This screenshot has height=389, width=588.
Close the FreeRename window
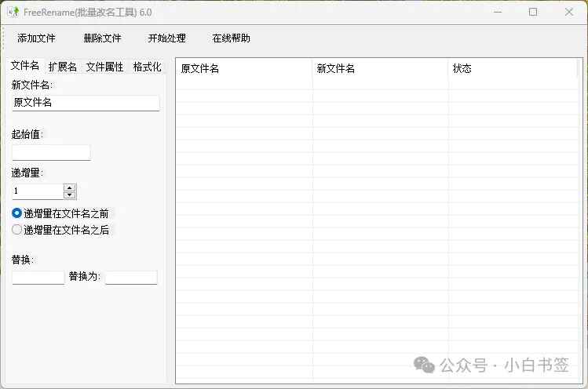pos(569,12)
